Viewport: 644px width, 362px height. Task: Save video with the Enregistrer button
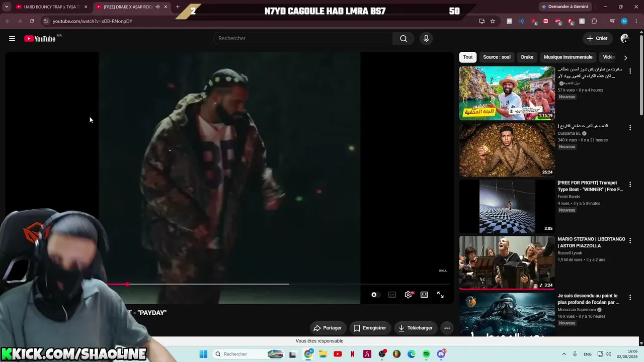[369, 328]
